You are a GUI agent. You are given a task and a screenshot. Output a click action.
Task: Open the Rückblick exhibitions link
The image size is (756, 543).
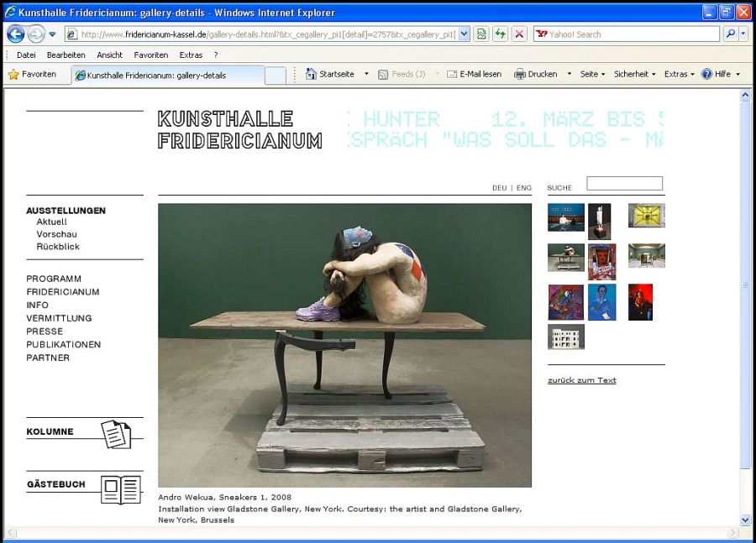coord(58,247)
